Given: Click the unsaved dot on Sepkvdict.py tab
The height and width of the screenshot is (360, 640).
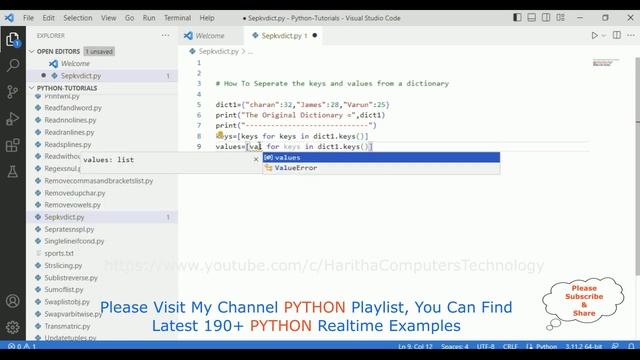Looking at the screenshot, I should (315, 36).
